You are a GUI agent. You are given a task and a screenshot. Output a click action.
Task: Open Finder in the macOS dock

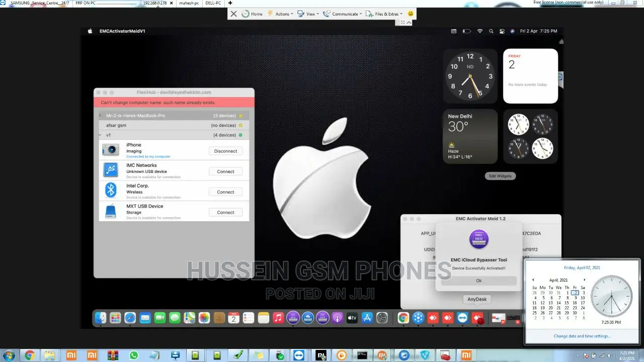[x=101, y=318]
